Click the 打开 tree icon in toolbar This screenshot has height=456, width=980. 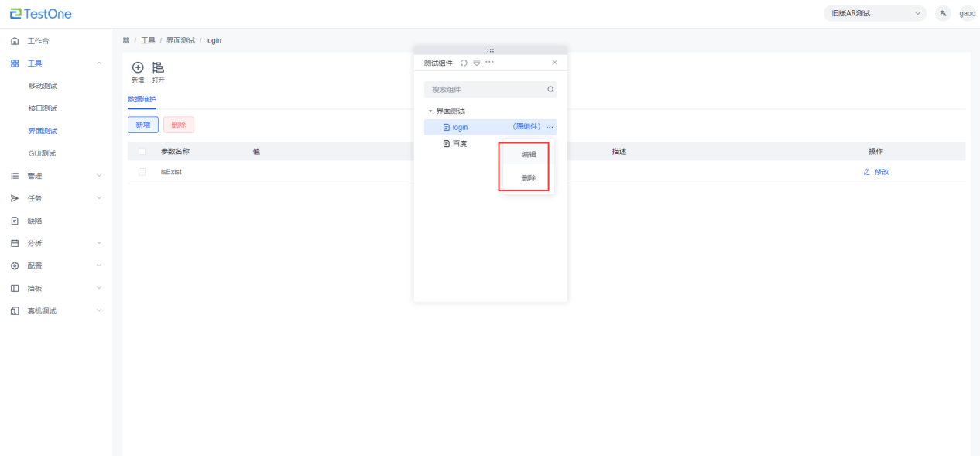click(x=158, y=68)
